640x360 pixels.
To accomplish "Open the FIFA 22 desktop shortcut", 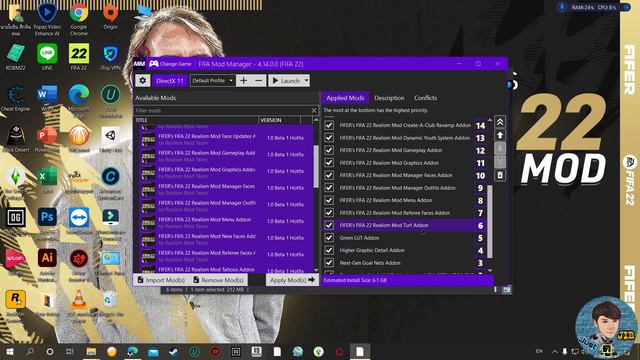I will pos(79,58).
